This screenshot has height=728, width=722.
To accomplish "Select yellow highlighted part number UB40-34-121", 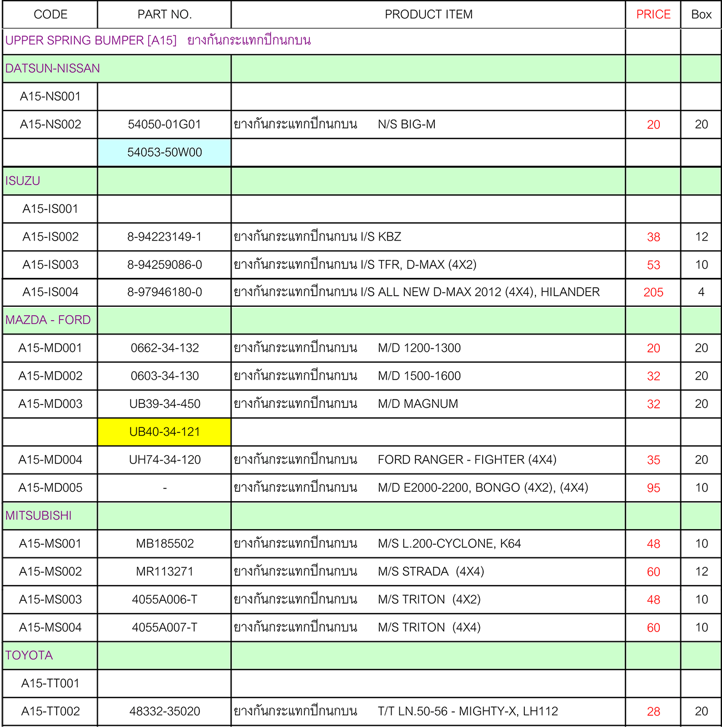I will pyautogui.click(x=164, y=432).
